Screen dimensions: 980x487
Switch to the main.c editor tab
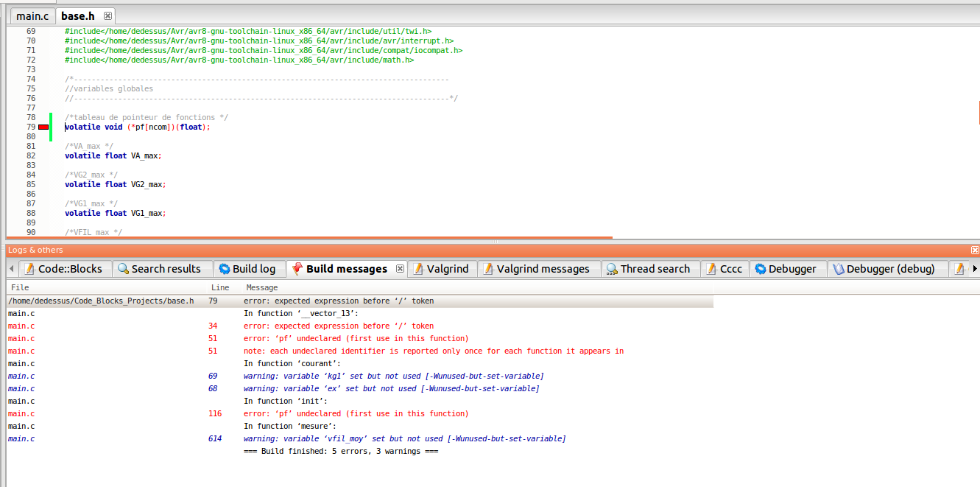pyautogui.click(x=32, y=15)
